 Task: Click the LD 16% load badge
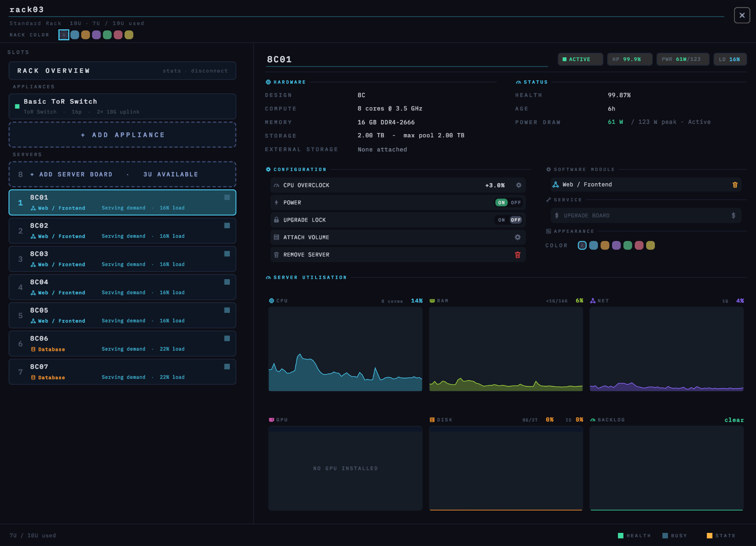(x=730, y=59)
